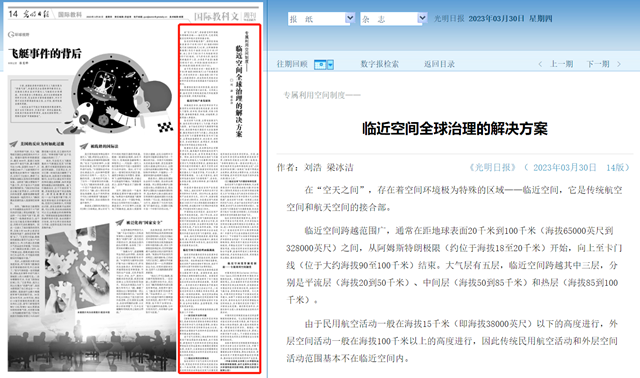Open the 飞艇事件的背后 headline on the page image

[45, 53]
